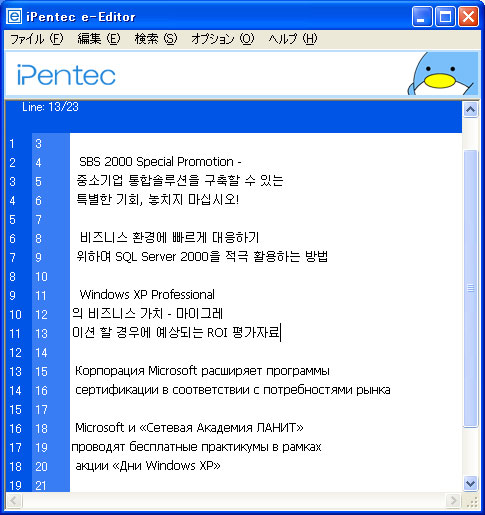This screenshot has height=515, width=485.
Task: Open the ヘルプ (H) menu
Action: coord(293,39)
